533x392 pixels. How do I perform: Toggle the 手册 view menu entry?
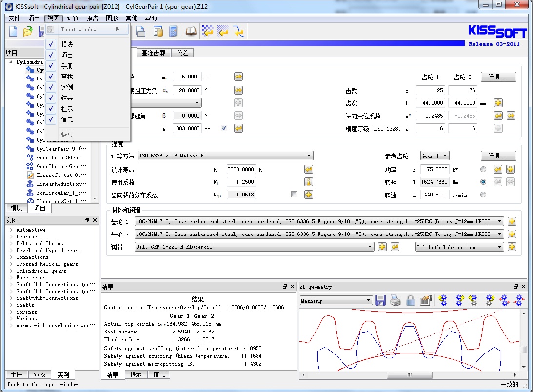pyautogui.click(x=88, y=66)
